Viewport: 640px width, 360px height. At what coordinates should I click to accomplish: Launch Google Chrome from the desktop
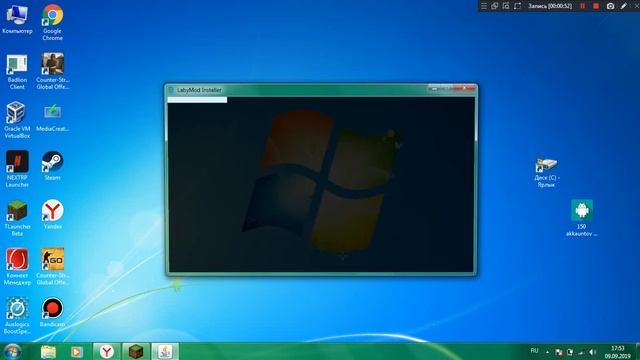[x=52, y=22]
